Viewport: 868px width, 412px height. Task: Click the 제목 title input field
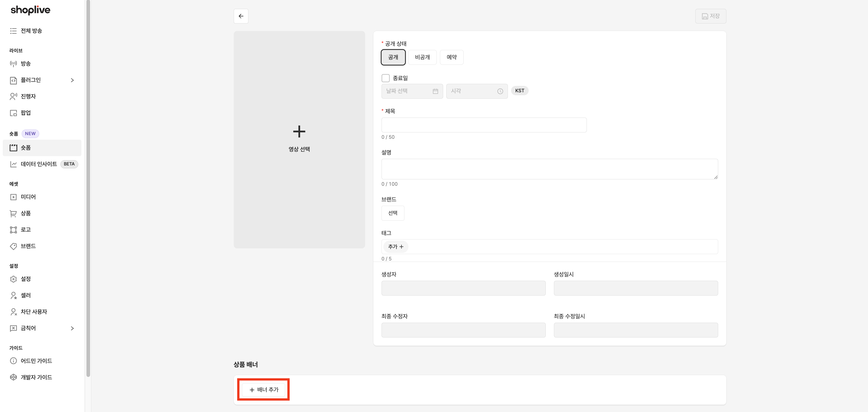click(x=484, y=125)
